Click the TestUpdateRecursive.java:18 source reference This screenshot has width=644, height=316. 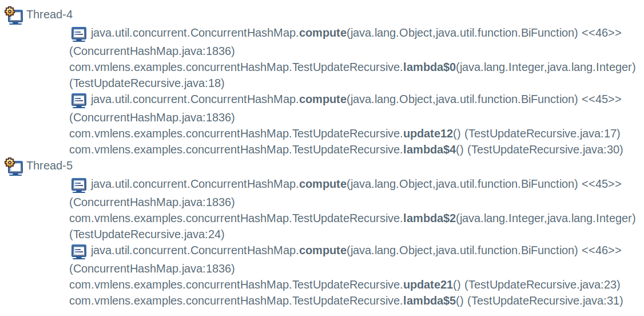coord(146,84)
